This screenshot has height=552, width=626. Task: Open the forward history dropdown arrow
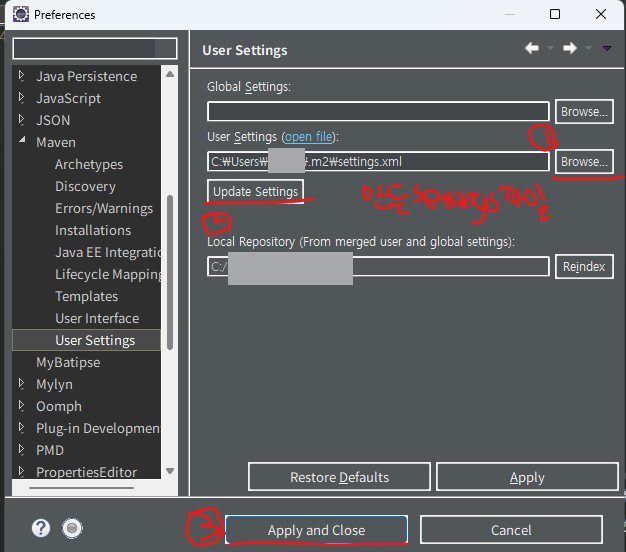click(x=588, y=48)
